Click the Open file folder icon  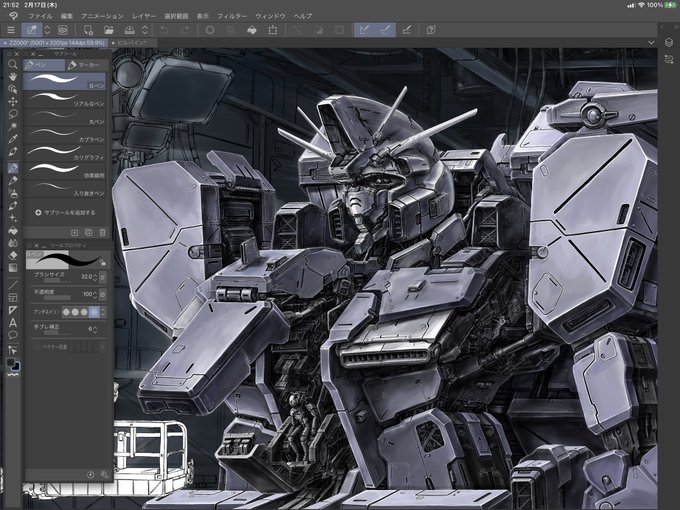click(x=108, y=30)
